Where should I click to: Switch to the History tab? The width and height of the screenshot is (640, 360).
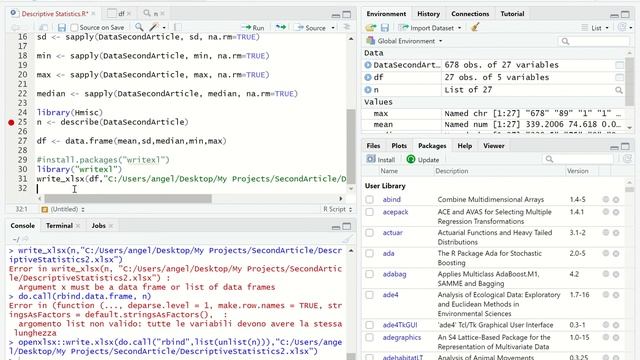click(428, 13)
